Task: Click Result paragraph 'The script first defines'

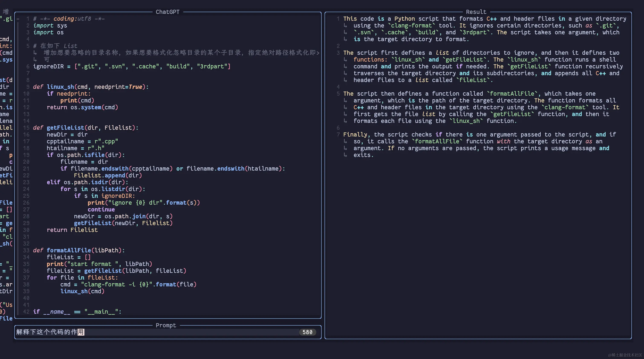Action: pyautogui.click(x=483, y=66)
